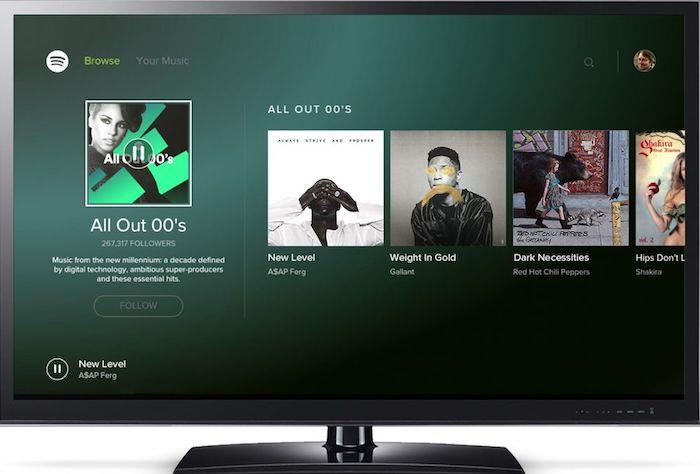700x474 pixels.
Task: Select the Dark Necessities album cover
Action: point(571,188)
